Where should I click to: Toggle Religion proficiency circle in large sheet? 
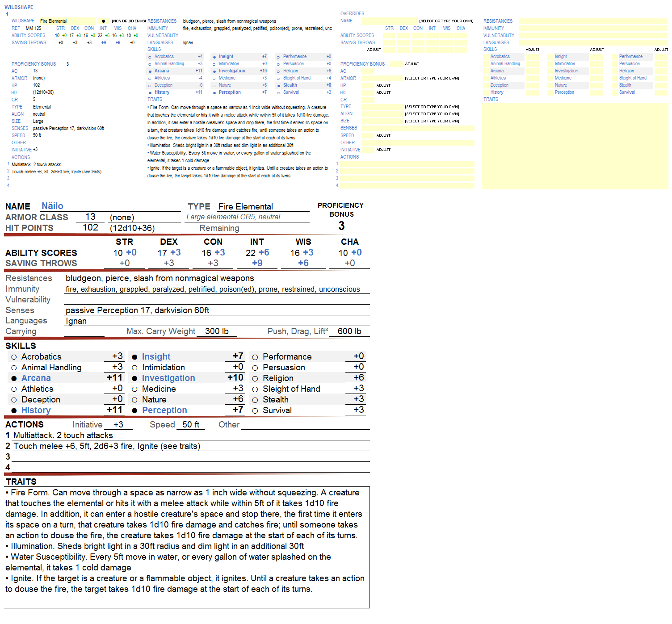click(255, 379)
